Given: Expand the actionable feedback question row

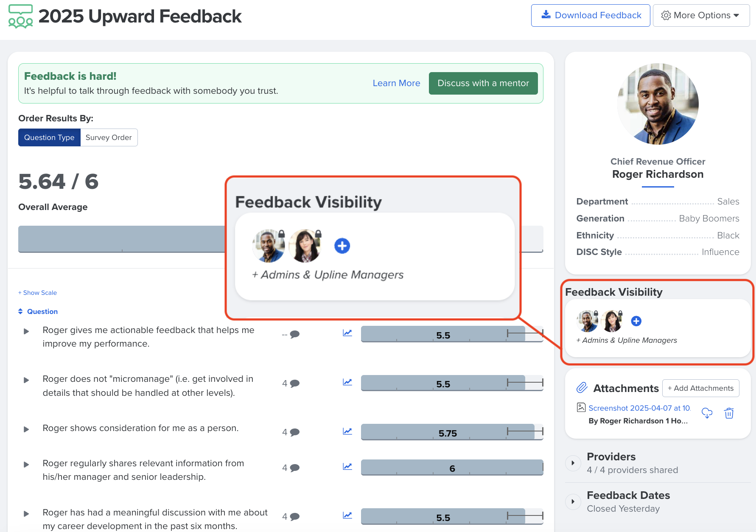Looking at the screenshot, I should coord(26,331).
